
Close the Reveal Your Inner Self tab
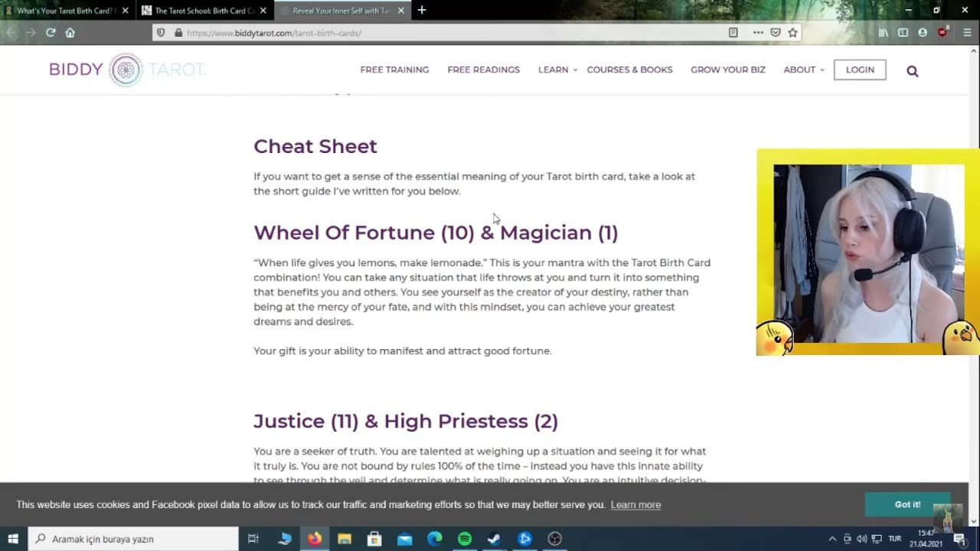tap(401, 11)
